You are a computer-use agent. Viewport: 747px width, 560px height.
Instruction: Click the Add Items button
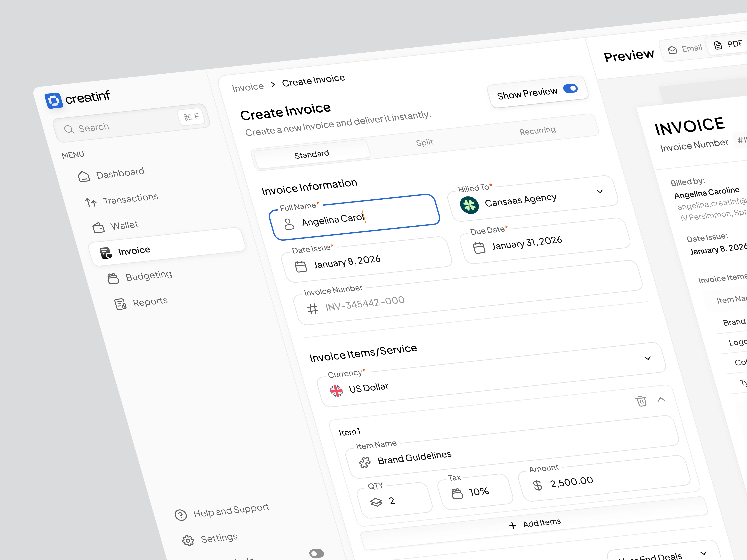click(x=535, y=524)
